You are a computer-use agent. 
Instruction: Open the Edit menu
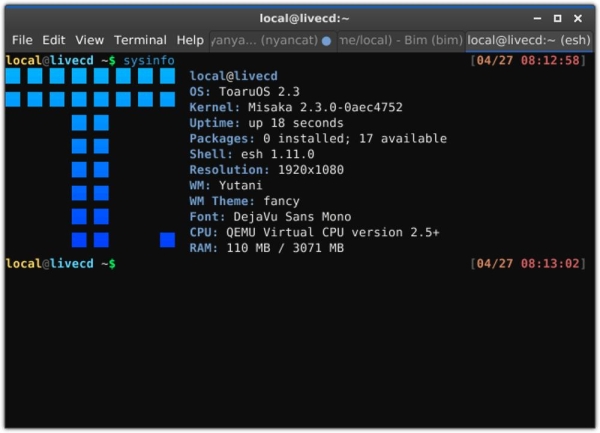click(x=54, y=40)
